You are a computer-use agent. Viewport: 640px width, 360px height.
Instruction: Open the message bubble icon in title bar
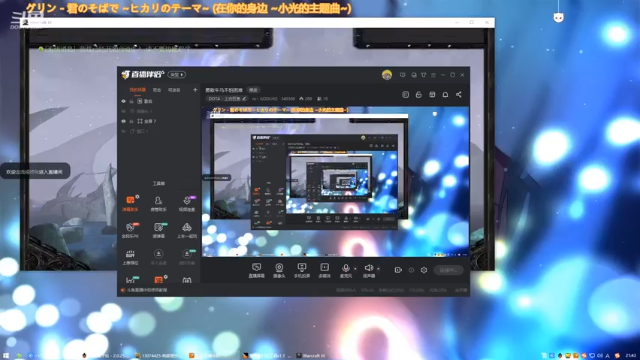tap(414, 75)
